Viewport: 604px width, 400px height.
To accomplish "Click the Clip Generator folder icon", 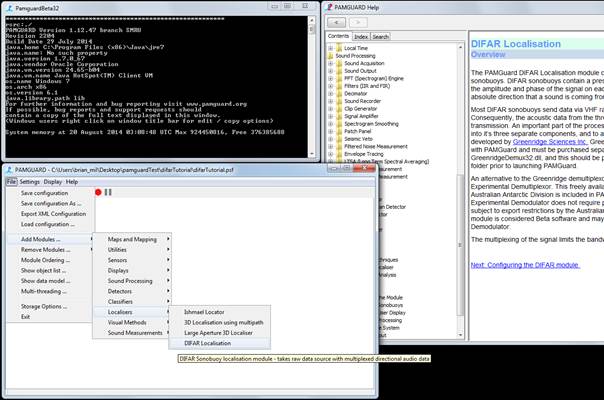I will coord(339,109).
